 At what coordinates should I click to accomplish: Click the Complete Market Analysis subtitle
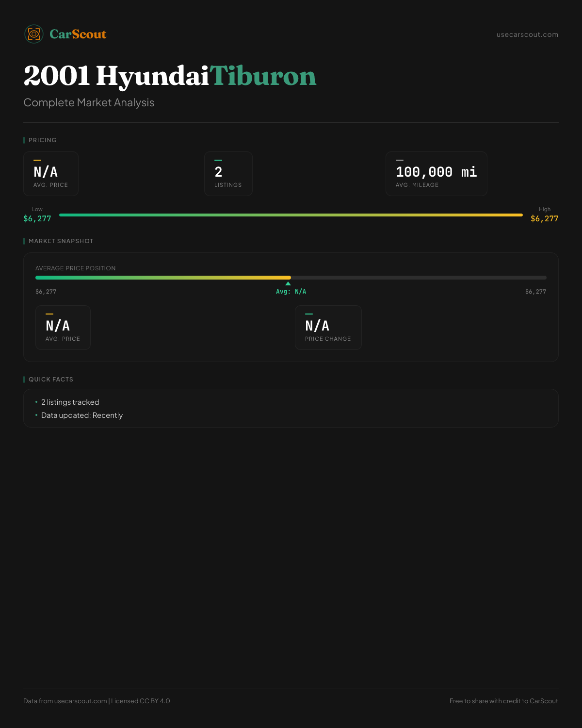click(89, 102)
